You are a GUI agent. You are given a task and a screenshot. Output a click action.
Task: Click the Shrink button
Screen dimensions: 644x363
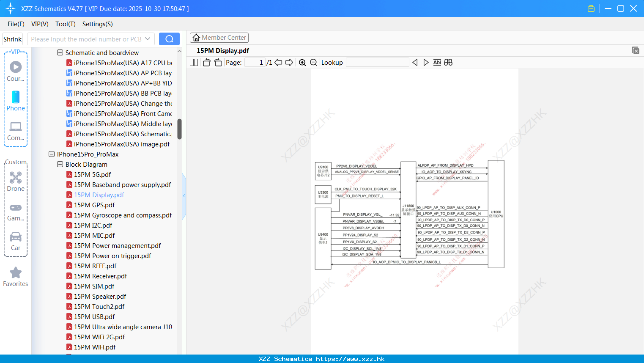12,39
